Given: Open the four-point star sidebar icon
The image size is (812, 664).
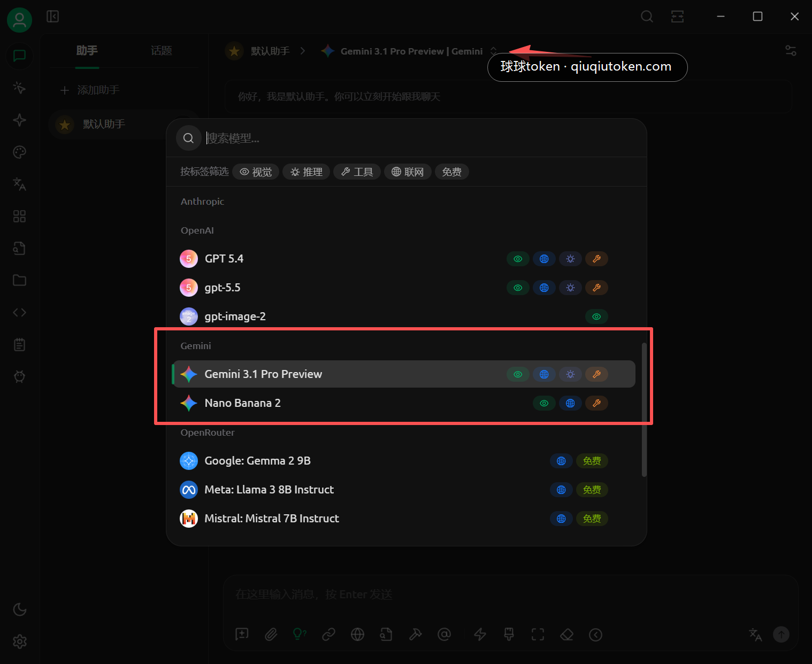Looking at the screenshot, I should (x=20, y=120).
